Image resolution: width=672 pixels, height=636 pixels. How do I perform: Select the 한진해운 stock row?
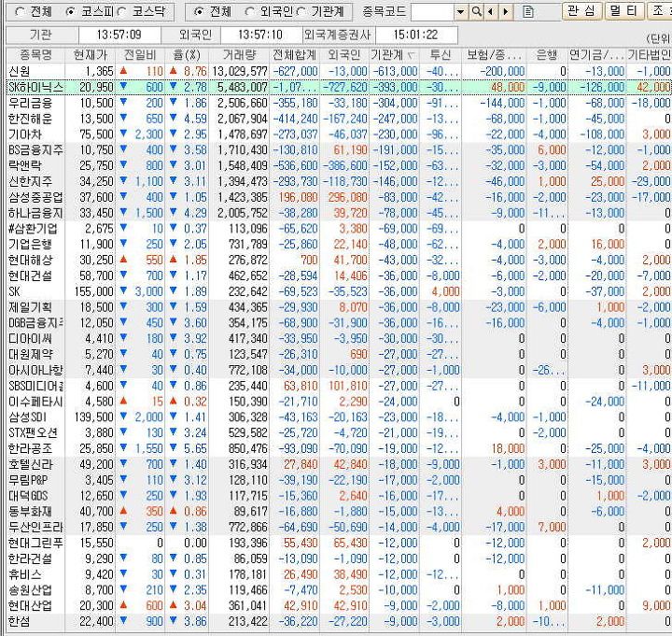339,119
